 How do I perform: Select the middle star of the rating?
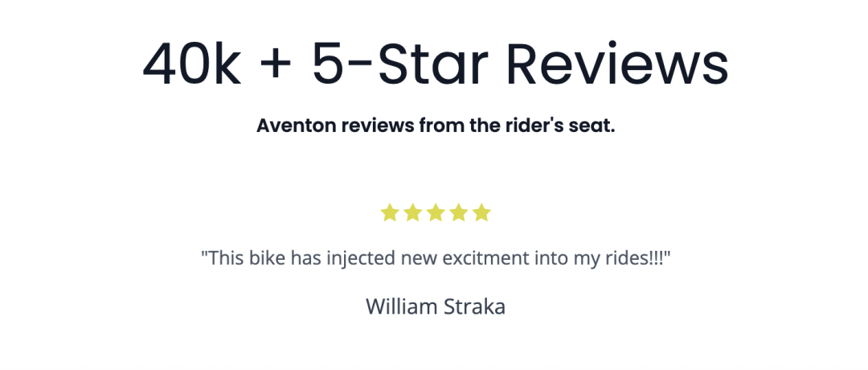pyautogui.click(x=436, y=212)
